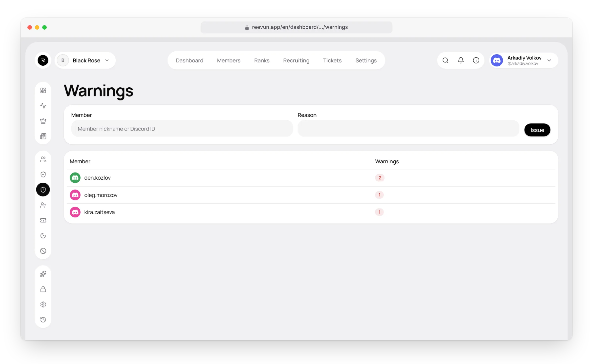Expand the Black Rose server dropdown
This screenshot has height=364, width=593.
85,60
